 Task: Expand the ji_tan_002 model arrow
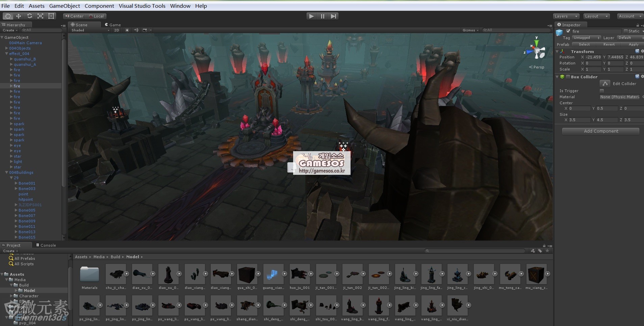tap(363, 274)
